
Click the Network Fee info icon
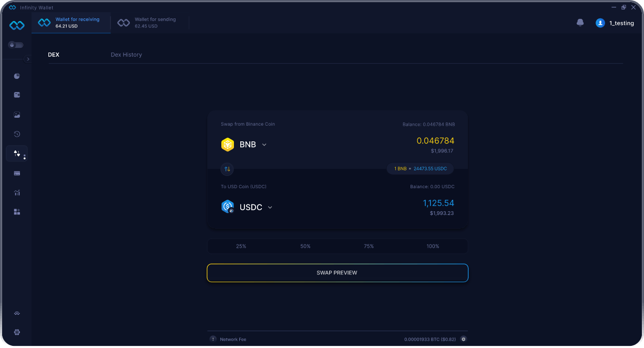click(x=213, y=339)
